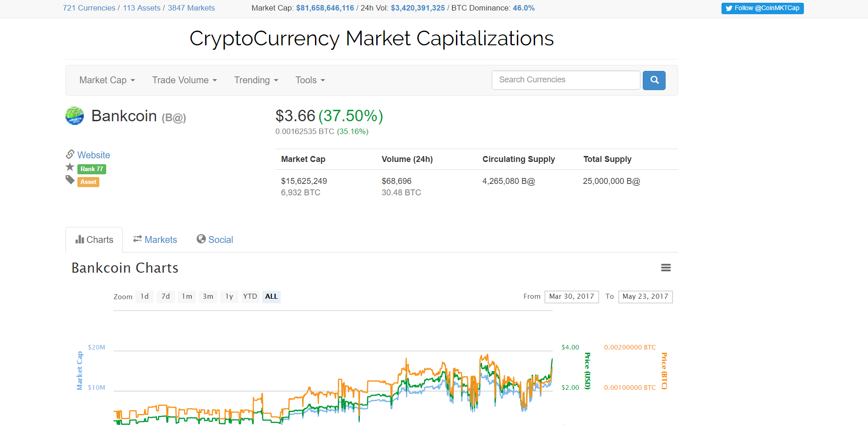
Task: Click the $3.66 price value
Action: pyautogui.click(x=295, y=116)
